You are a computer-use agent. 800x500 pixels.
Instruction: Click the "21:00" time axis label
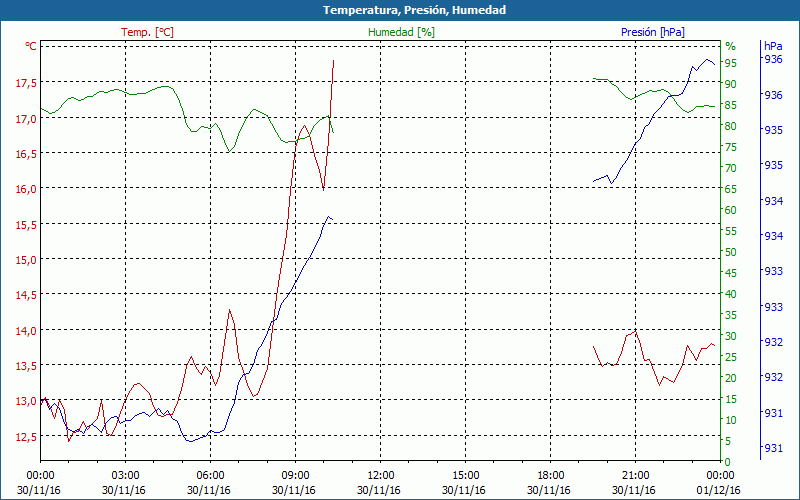[x=636, y=476]
